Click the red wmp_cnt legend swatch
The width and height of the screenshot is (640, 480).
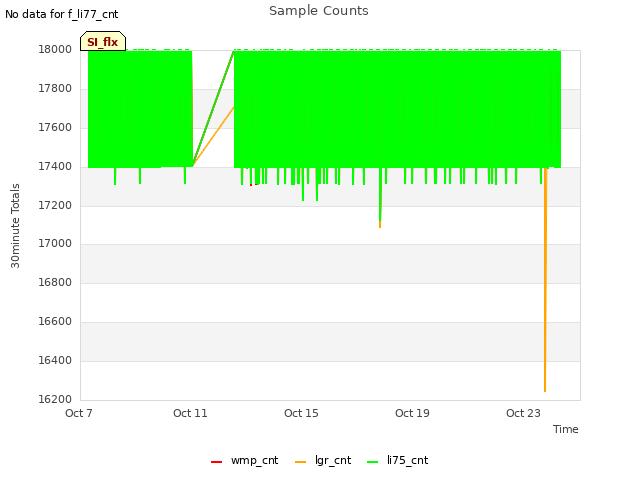click(x=216, y=462)
